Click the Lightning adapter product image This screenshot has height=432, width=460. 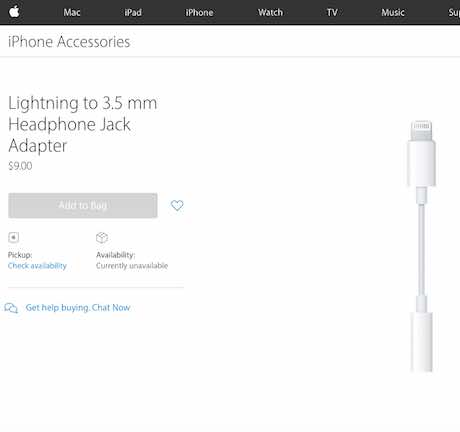click(x=421, y=246)
